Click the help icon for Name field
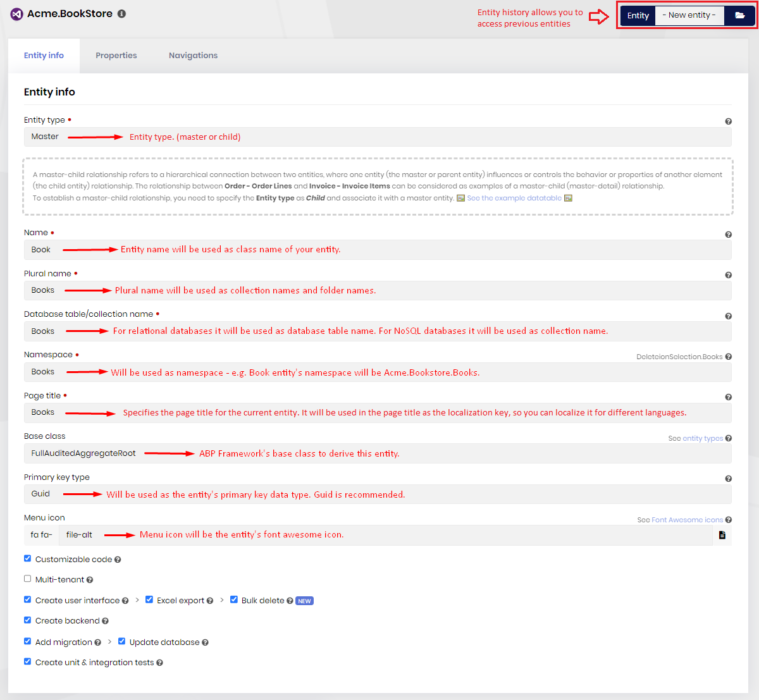 pyautogui.click(x=729, y=235)
